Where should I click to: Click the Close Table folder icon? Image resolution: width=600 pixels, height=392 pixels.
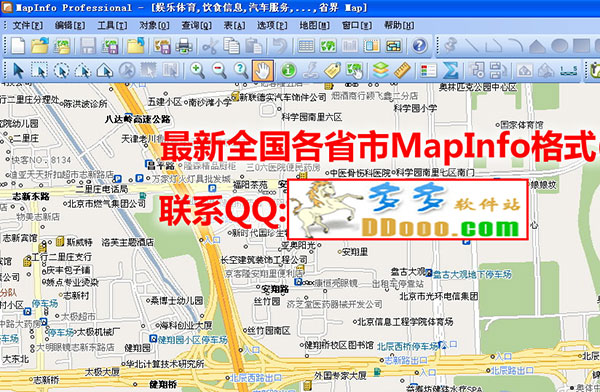(135, 46)
